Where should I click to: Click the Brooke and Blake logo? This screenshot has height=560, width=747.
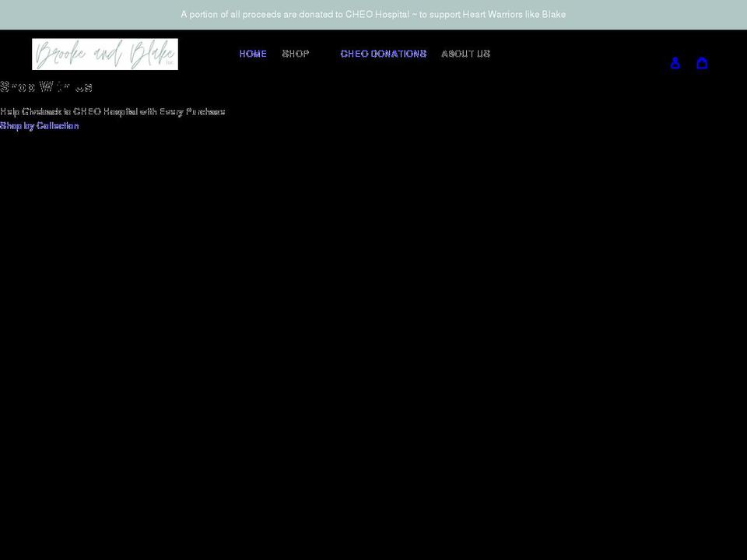point(104,54)
